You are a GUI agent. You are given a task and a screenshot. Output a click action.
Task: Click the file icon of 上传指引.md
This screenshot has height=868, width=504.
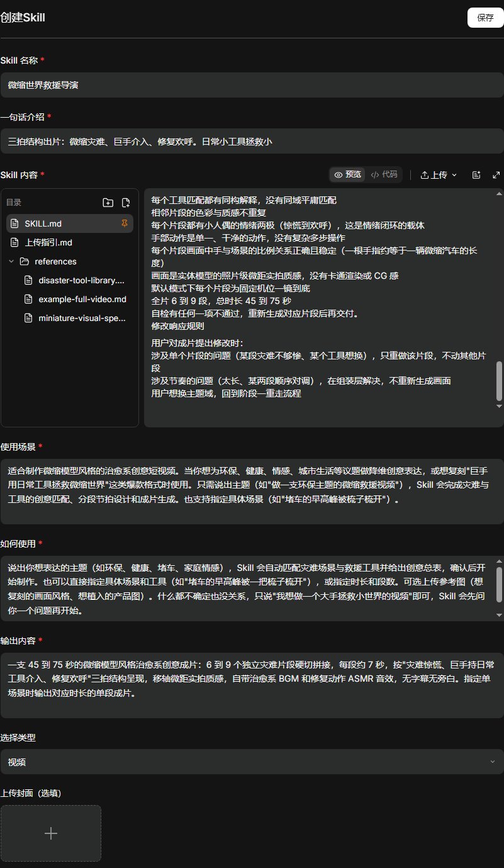15,242
